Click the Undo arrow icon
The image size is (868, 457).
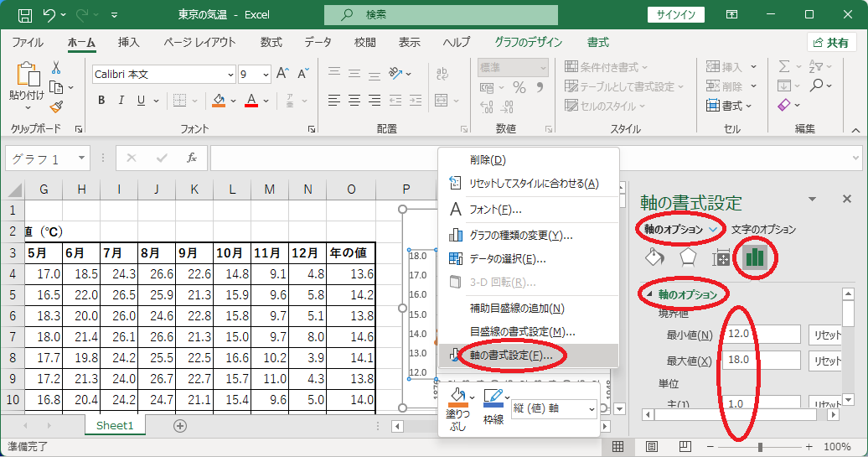pyautogui.click(x=49, y=15)
